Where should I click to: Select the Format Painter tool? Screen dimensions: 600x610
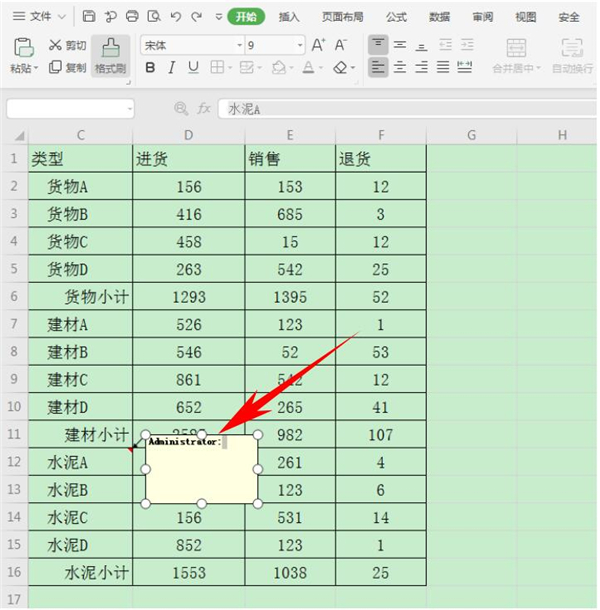pyautogui.click(x=110, y=56)
